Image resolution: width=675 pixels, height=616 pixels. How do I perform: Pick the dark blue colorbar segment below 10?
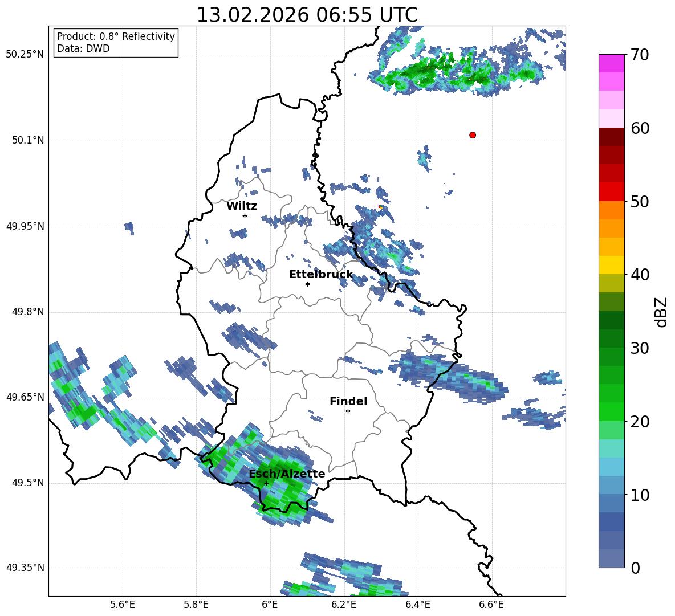point(611,503)
